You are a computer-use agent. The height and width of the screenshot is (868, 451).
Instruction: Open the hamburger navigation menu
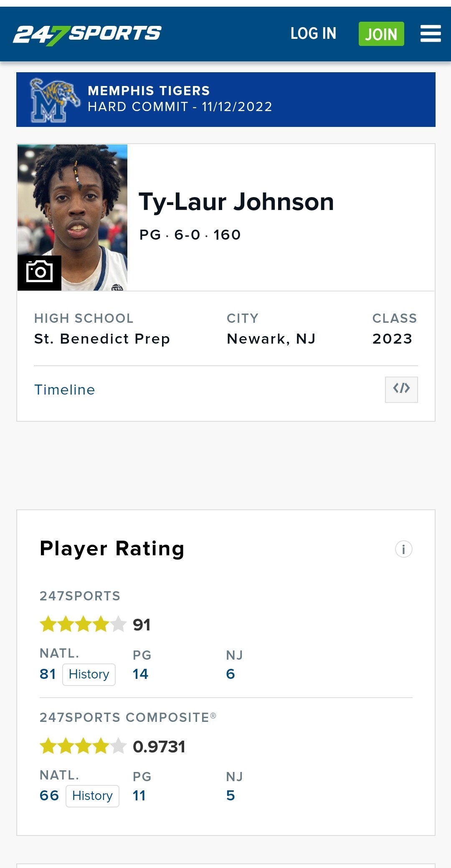point(430,34)
